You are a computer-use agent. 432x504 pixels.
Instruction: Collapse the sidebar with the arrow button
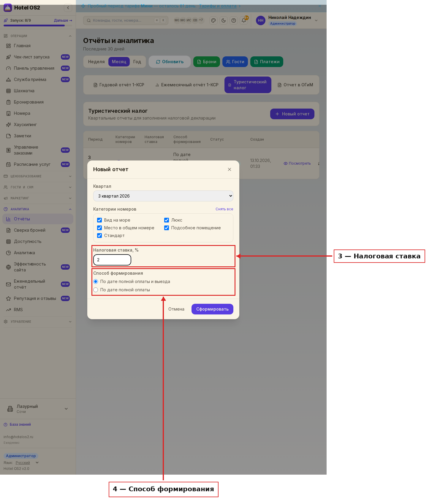[x=68, y=8]
